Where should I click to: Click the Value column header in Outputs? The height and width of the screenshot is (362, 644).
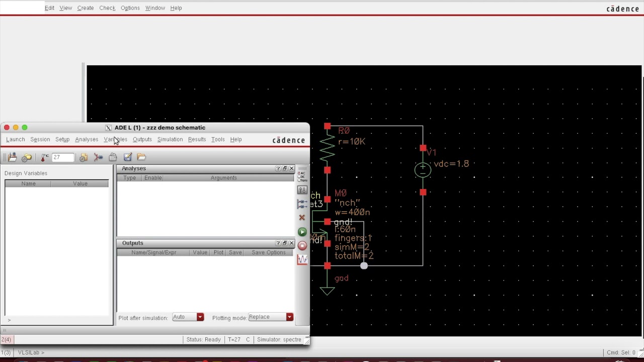(x=200, y=252)
